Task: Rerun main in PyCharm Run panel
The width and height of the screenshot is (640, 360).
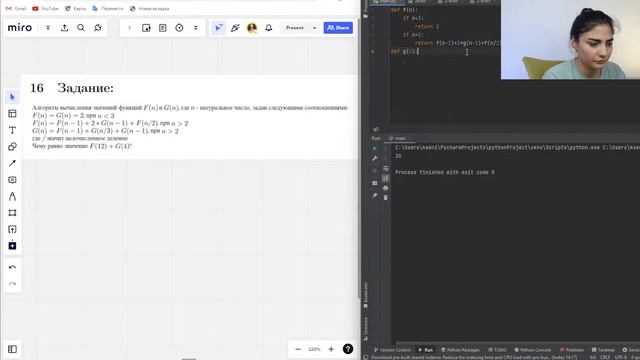Action: (x=375, y=149)
